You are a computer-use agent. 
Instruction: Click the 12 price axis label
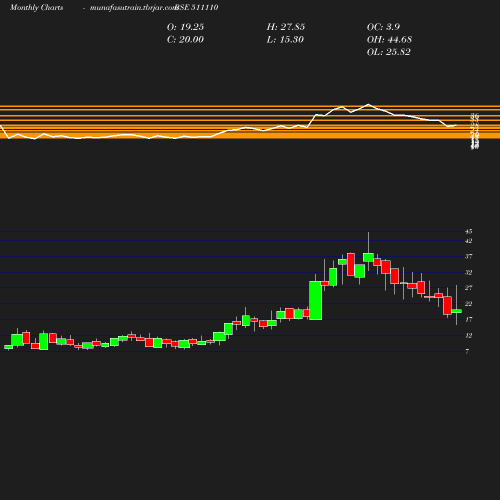469,335
